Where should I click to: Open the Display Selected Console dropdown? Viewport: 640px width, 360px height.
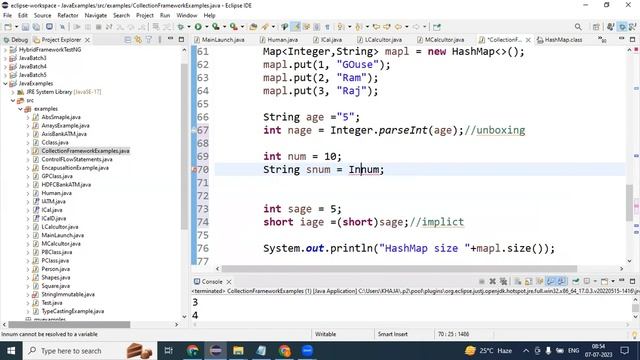click(x=595, y=282)
